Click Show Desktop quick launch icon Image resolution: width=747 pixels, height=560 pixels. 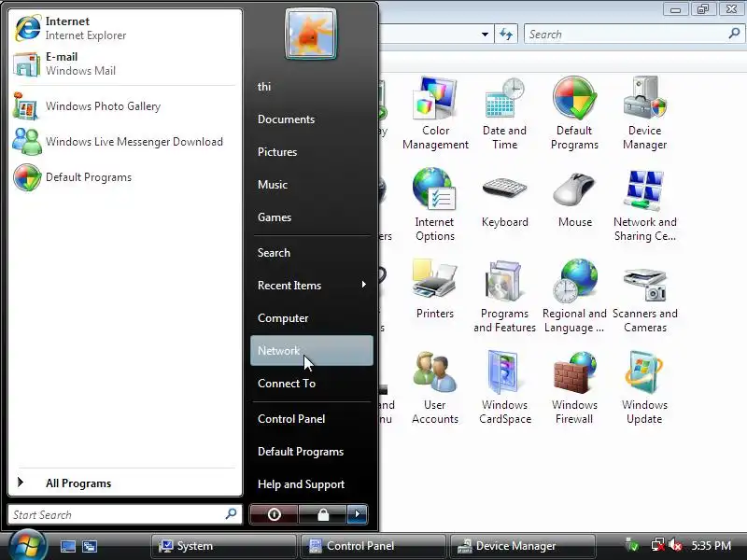(67, 546)
